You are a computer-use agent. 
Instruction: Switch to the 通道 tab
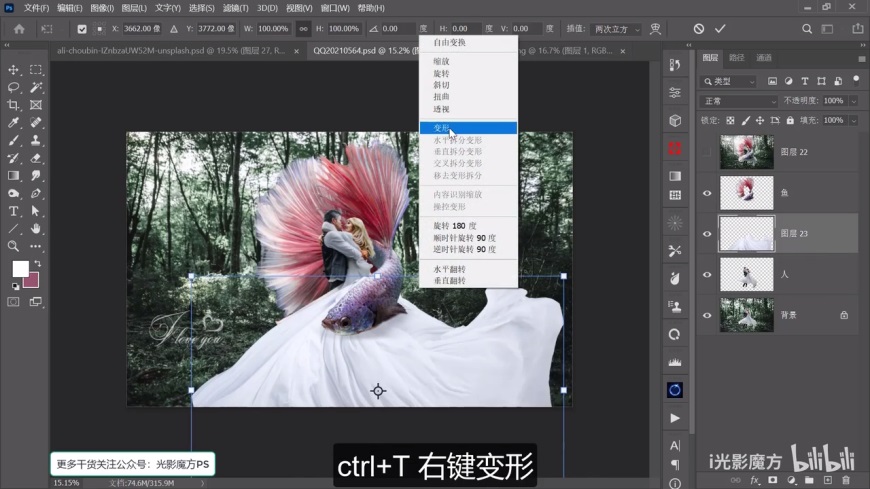tap(764, 58)
